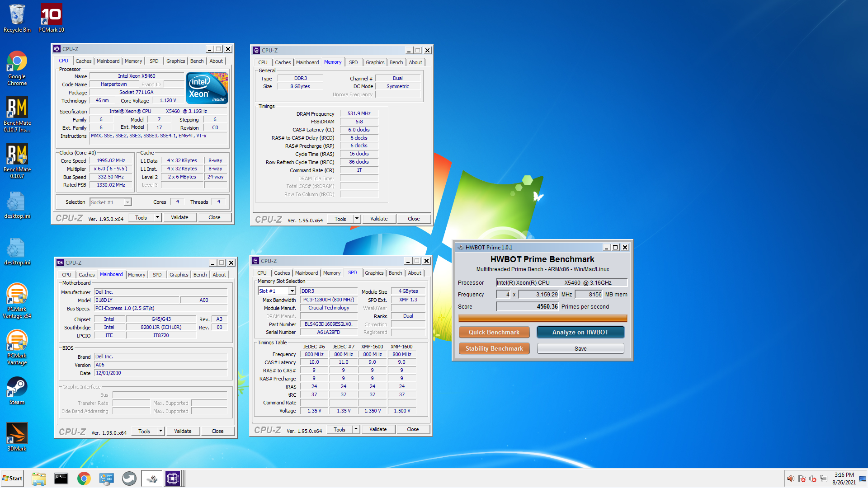Open CPU tab in the Memory window

(263, 62)
